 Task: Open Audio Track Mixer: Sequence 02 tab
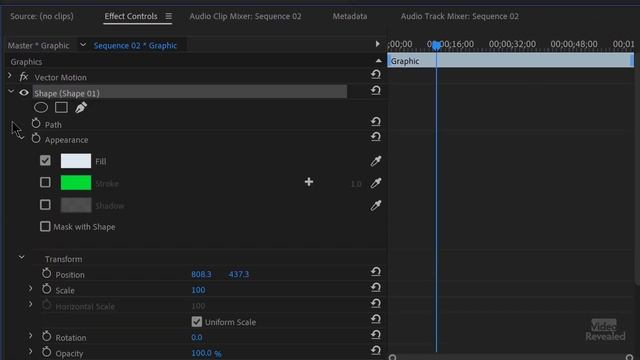(460, 16)
